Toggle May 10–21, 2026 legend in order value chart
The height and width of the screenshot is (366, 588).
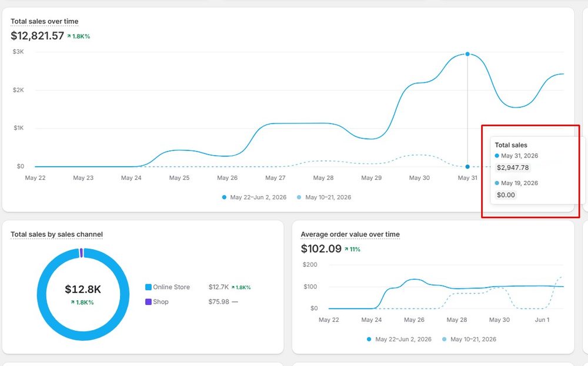pos(469,340)
